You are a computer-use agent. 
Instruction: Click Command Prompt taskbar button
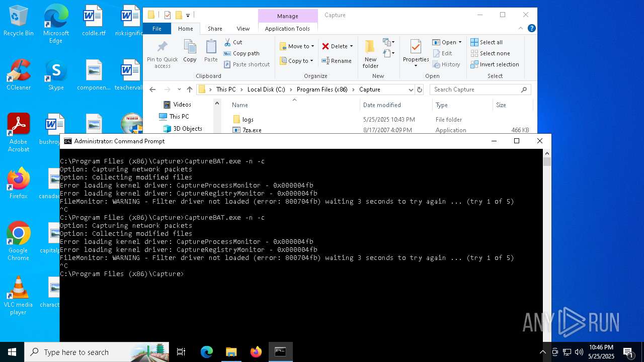tap(280, 352)
